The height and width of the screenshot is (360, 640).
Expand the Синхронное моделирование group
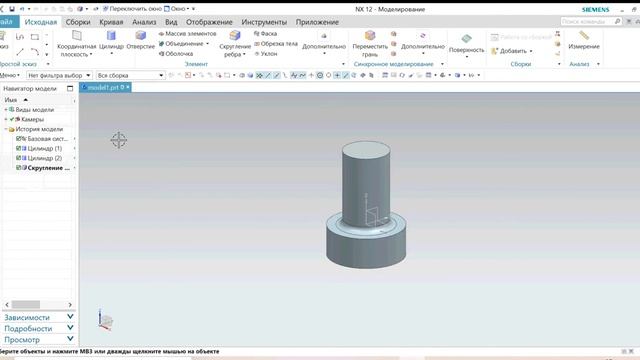[442, 64]
